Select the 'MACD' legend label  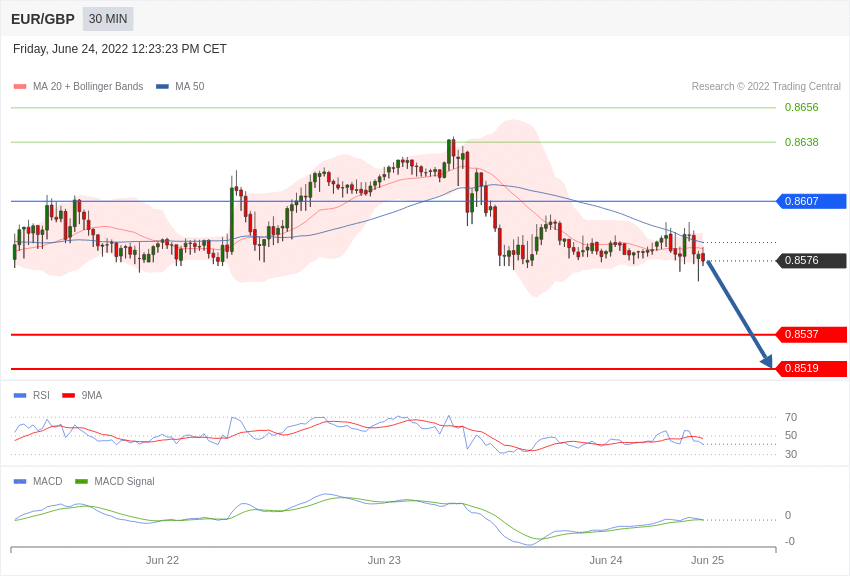coord(48,481)
